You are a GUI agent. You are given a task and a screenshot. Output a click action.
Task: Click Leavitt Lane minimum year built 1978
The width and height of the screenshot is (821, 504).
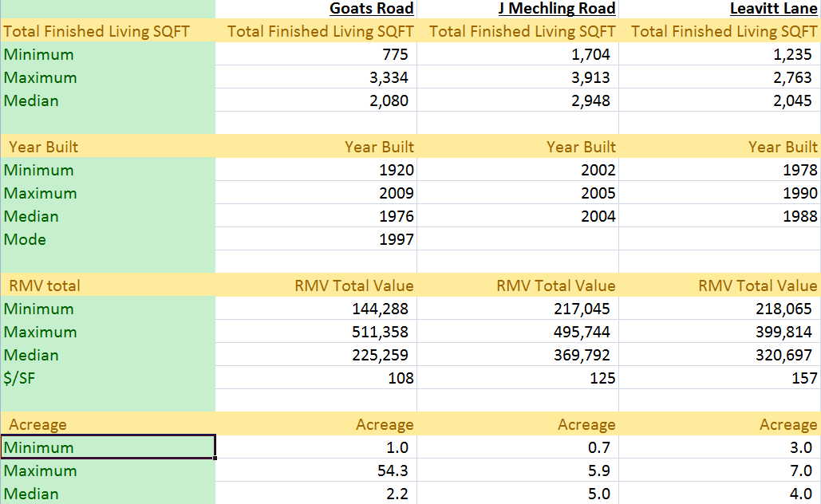coord(800,171)
